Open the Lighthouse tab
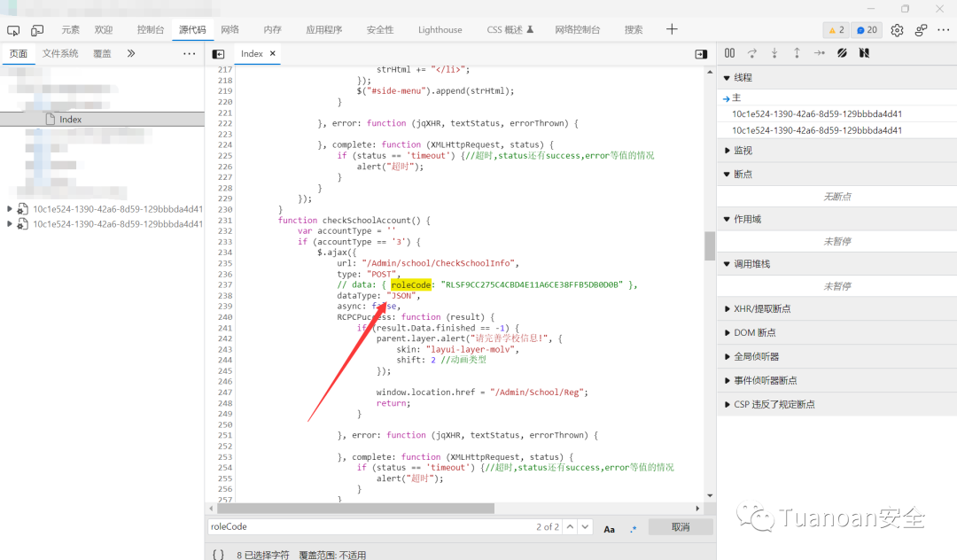 [440, 30]
